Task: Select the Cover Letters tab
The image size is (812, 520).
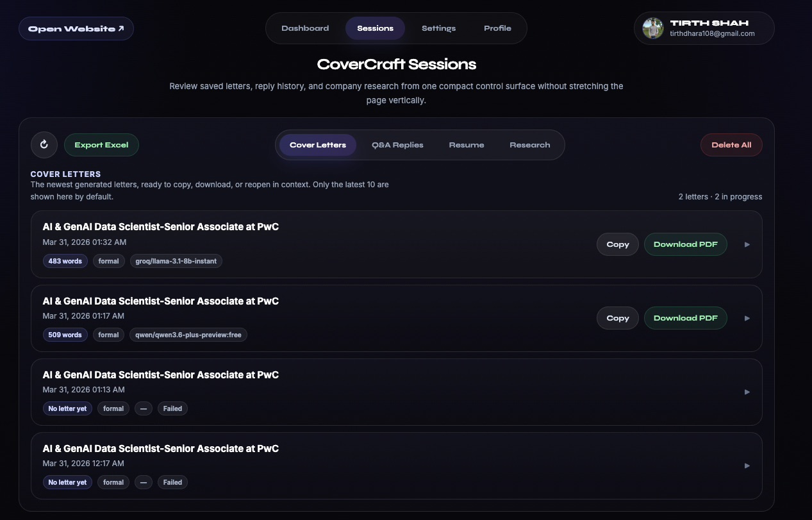Action: point(317,145)
